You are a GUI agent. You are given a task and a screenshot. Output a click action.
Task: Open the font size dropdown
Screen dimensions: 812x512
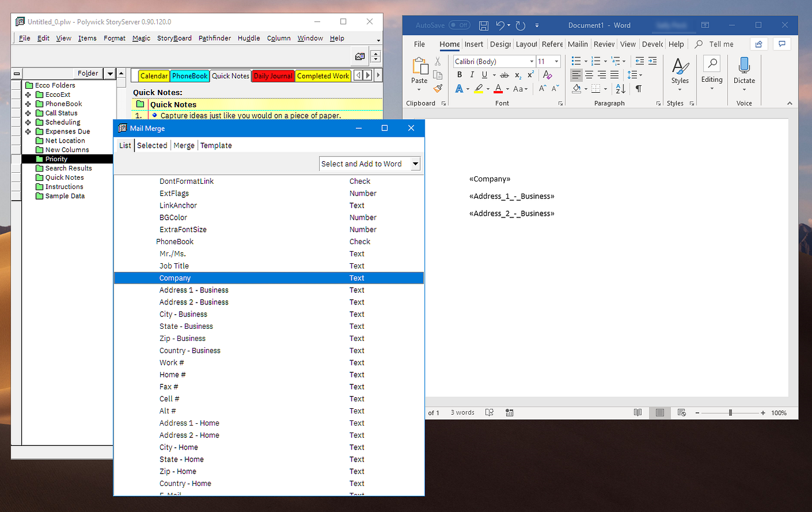(x=557, y=61)
